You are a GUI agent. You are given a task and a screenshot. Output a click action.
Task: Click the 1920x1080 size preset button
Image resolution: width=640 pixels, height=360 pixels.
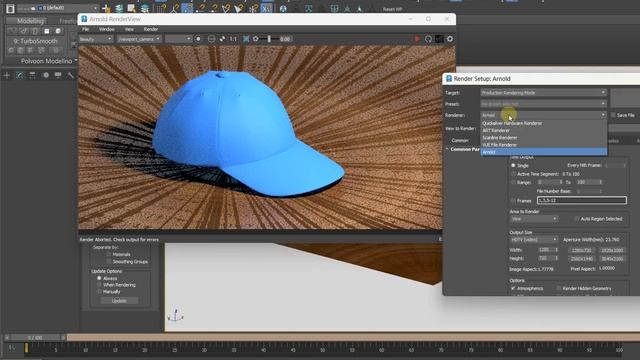pyautogui.click(x=612, y=250)
